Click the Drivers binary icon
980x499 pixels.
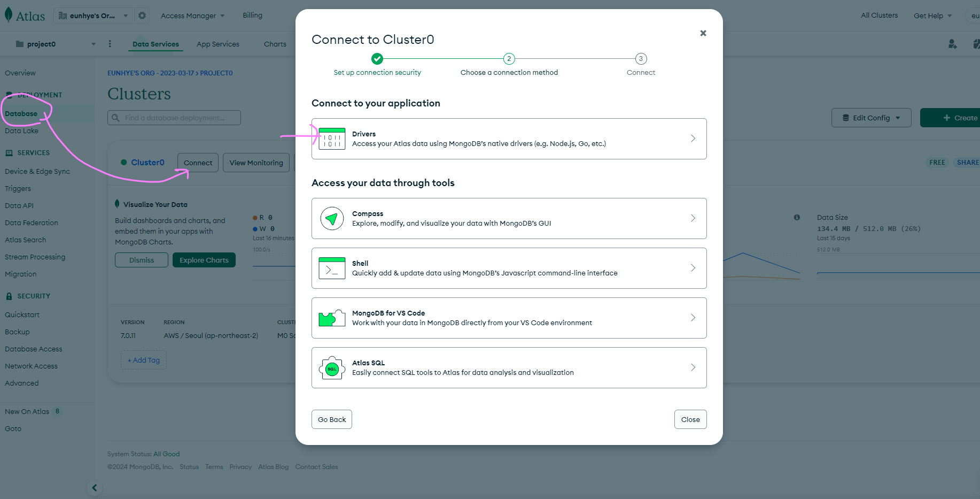click(x=332, y=139)
